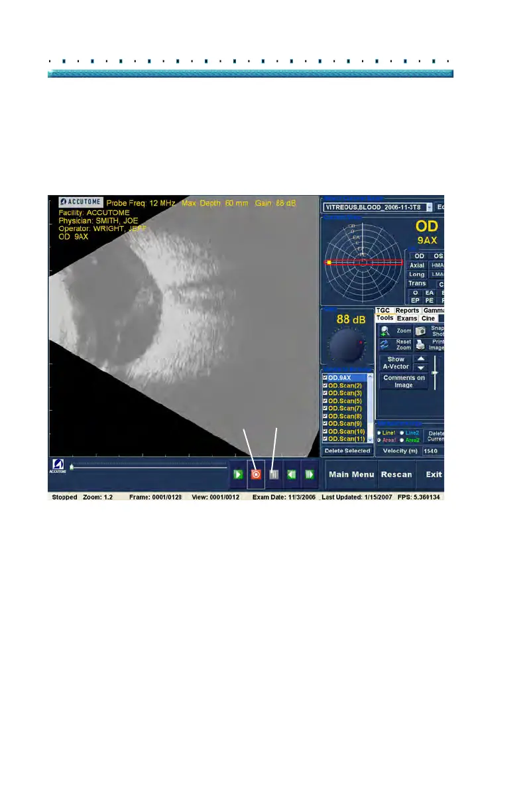525x812 pixels.
Task: Step back one frame in cine
Action: (x=291, y=474)
